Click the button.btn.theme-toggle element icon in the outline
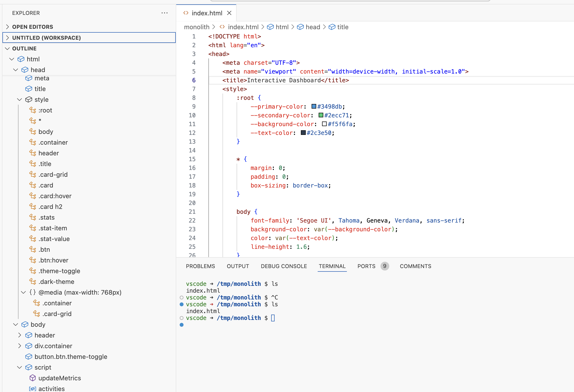Image resolution: width=574 pixels, height=392 pixels. [29, 356]
